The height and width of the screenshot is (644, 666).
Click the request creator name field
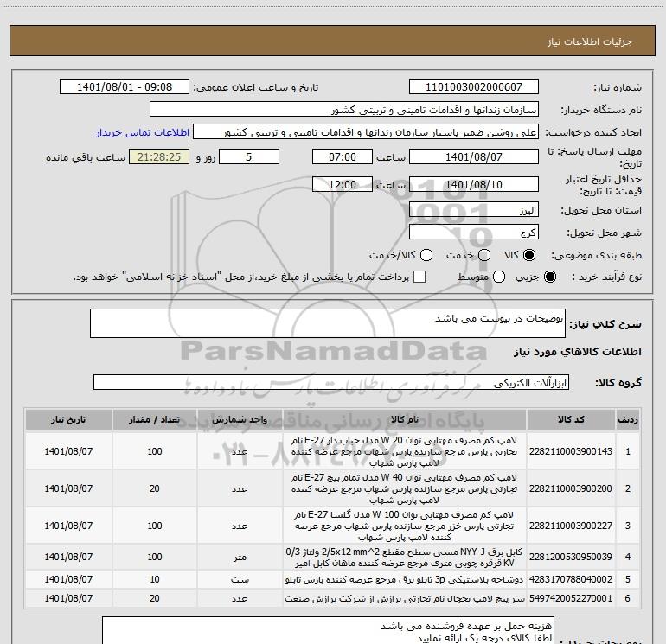(366, 132)
